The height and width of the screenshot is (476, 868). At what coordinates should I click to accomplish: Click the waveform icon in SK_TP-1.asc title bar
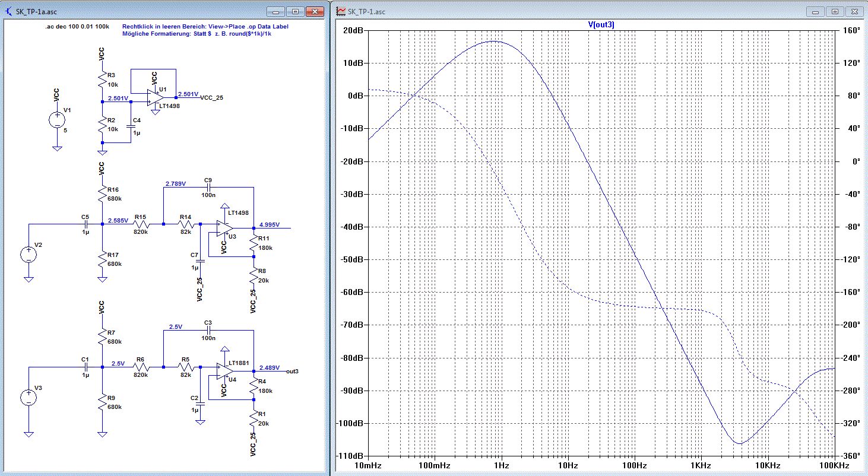click(341, 11)
